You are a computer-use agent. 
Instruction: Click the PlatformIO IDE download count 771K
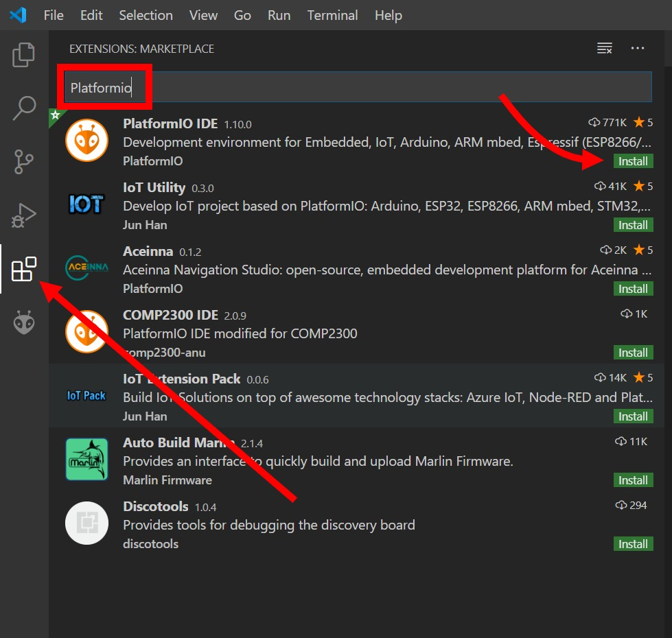tap(607, 123)
